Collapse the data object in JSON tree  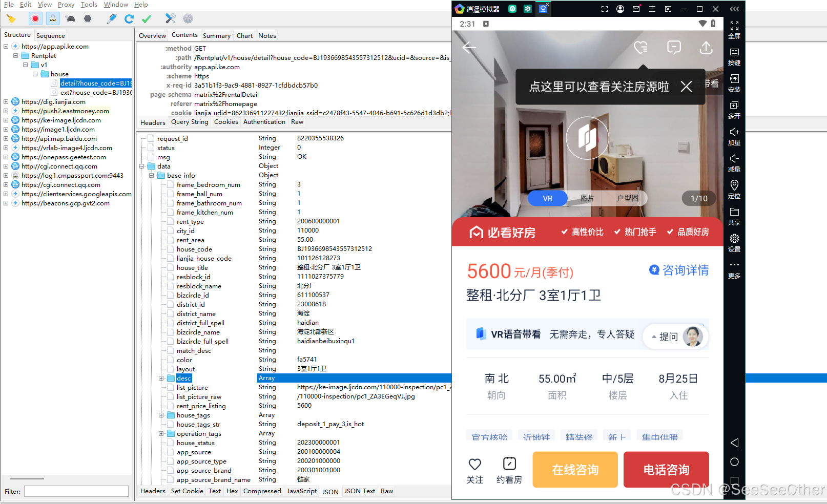coord(141,166)
